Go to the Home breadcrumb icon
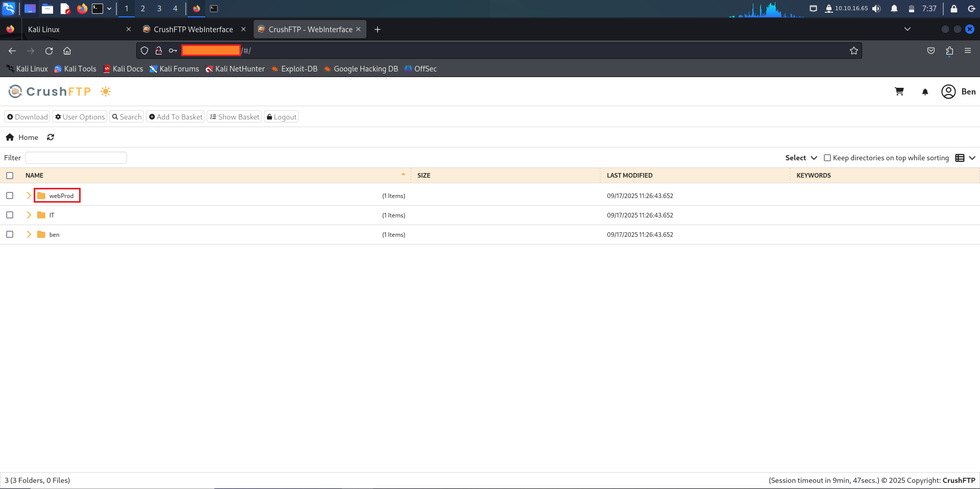The image size is (980, 489). point(10,137)
